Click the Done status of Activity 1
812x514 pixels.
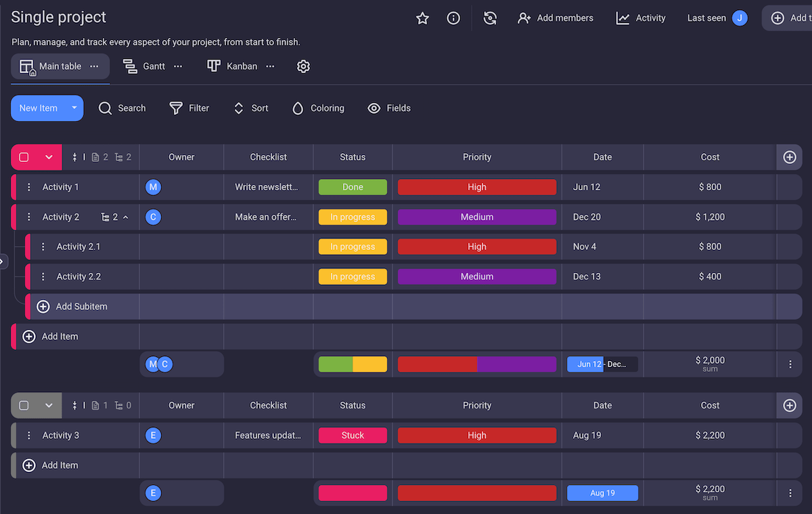click(x=353, y=188)
